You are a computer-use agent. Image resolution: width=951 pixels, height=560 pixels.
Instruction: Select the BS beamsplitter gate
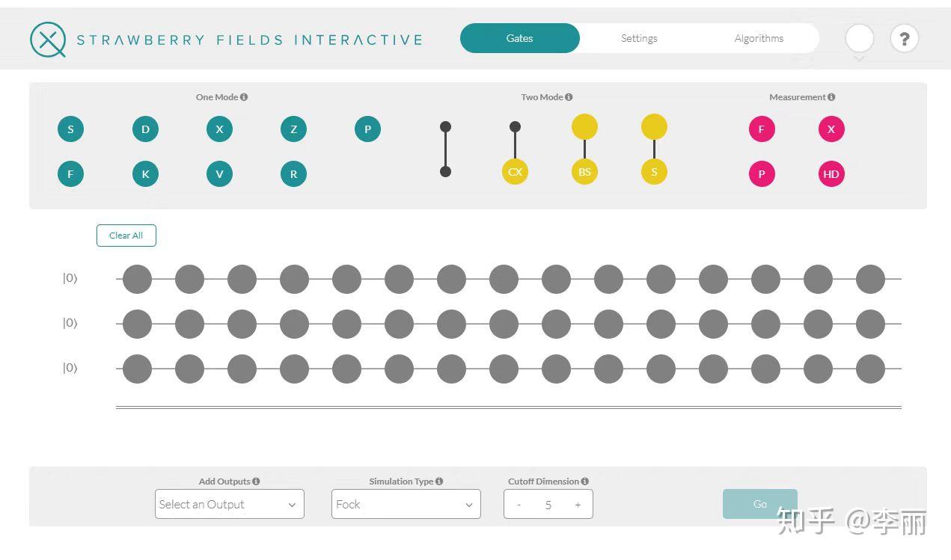[584, 171]
